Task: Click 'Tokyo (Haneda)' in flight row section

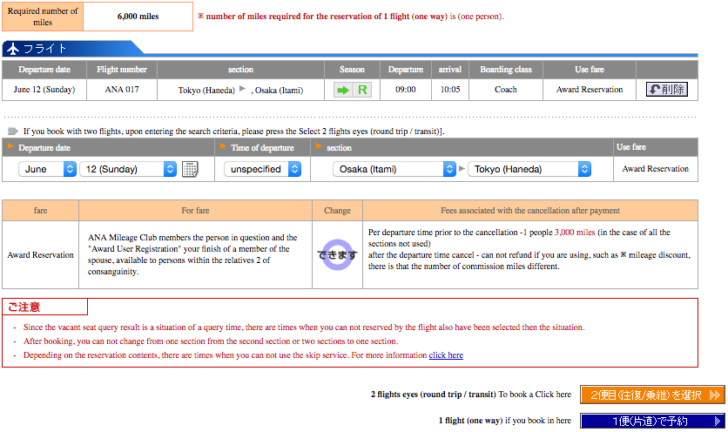Action: [206, 90]
